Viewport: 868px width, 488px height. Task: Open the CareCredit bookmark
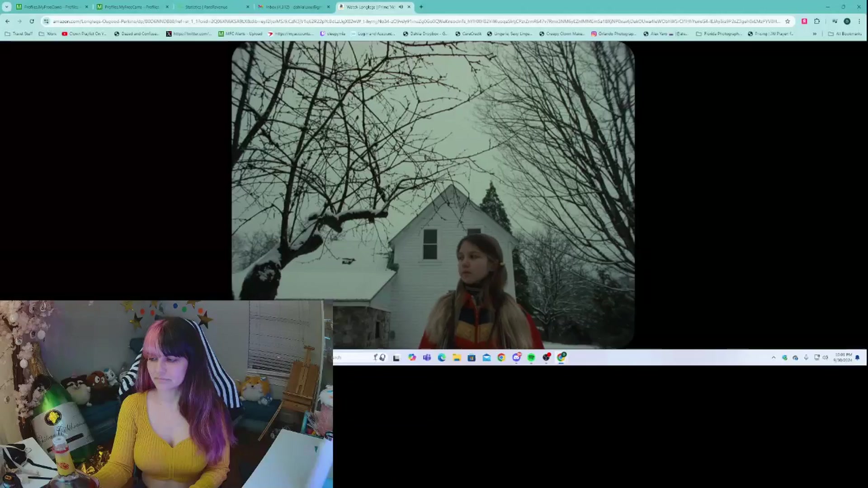pos(468,34)
